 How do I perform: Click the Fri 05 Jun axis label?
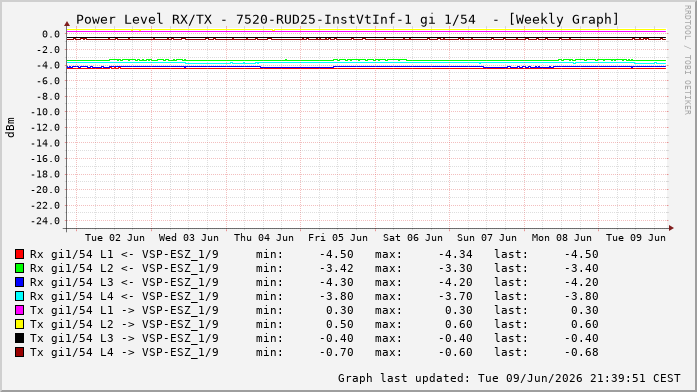338,238
